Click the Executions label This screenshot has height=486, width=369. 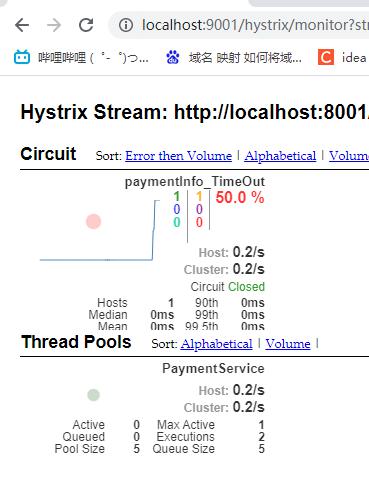pos(186,437)
